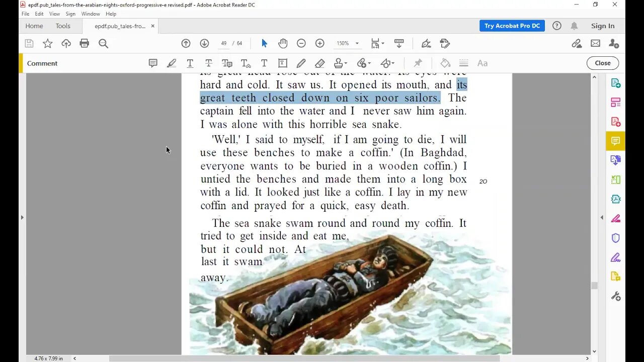Pick the Add text box tool
This screenshot has width=644, height=362.
(x=283, y=63)
